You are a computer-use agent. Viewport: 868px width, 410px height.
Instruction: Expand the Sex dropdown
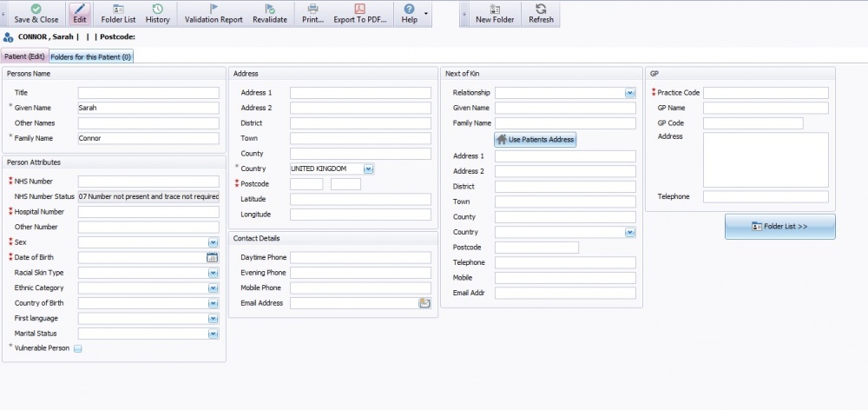point(213,242)
